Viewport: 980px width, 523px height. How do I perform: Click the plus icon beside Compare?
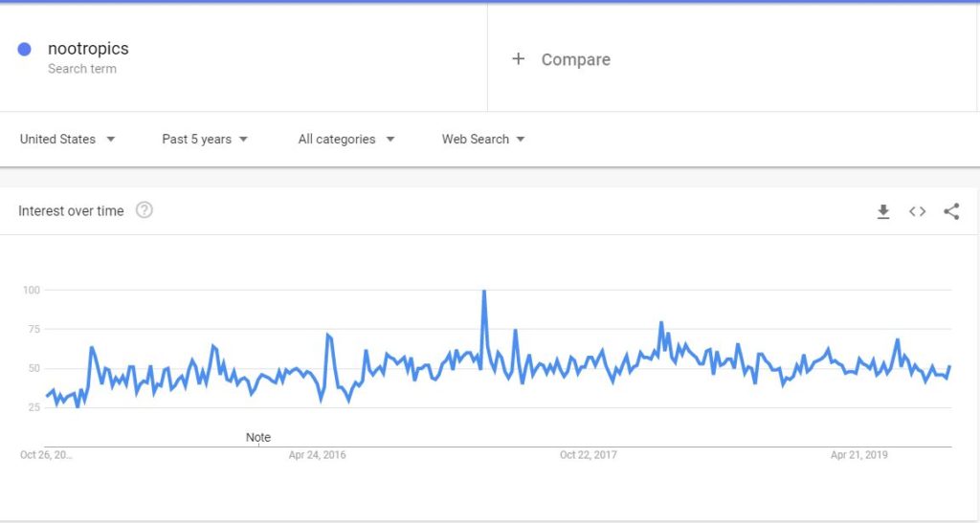click(x=518, y=58)
